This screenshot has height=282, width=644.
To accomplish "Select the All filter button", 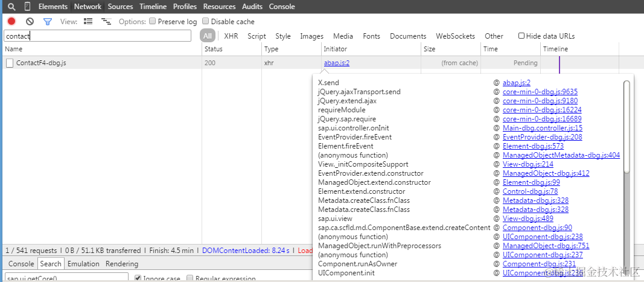I will (x=208, y=36).
